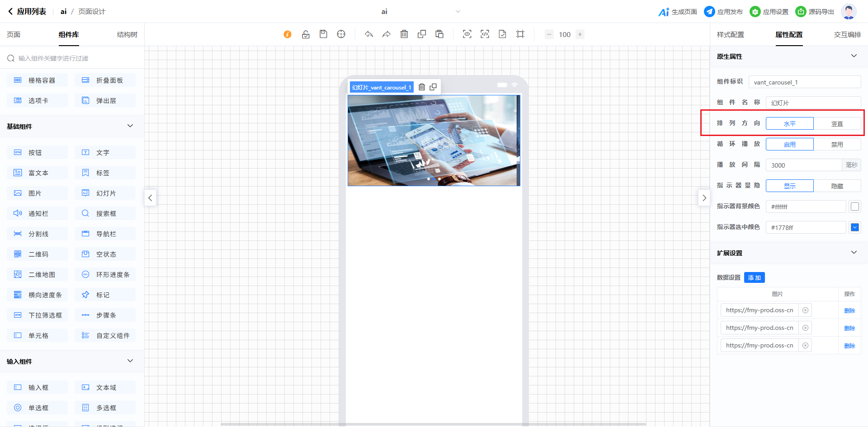Click the trash icon in the top toolbar

tap(404, 34)
